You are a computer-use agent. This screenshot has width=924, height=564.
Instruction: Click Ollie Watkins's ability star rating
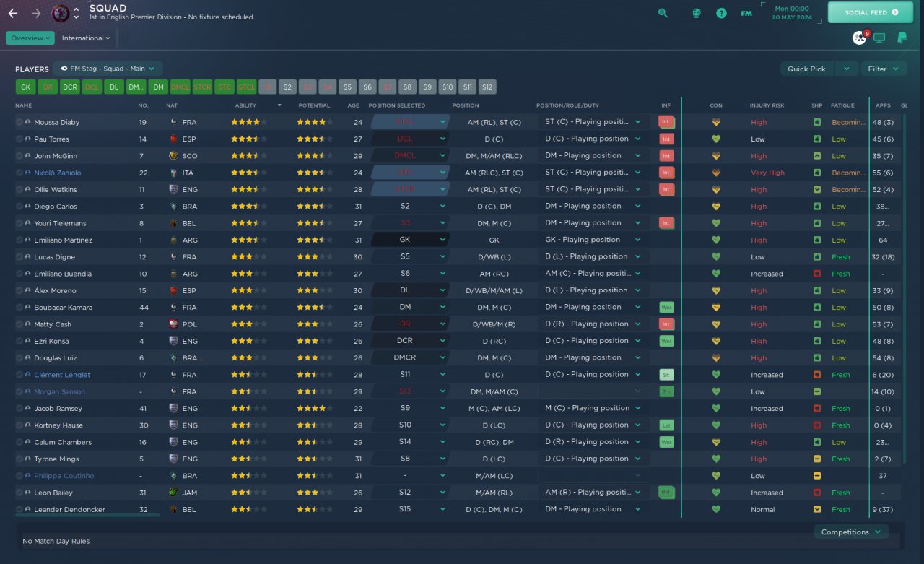click(x=249, y=189)
